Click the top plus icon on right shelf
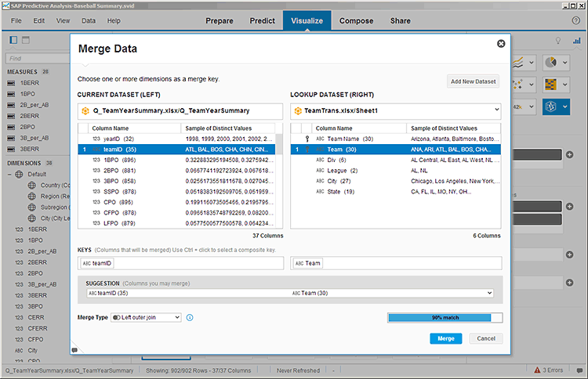 click(569, 155)
